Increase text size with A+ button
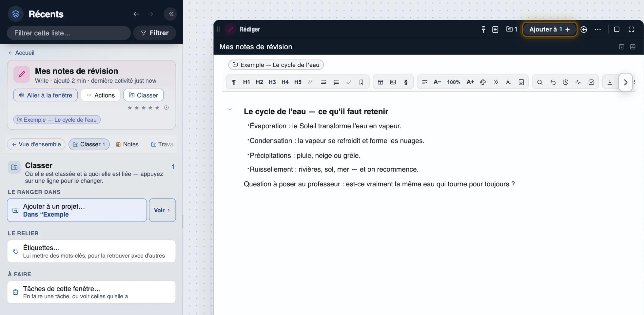Screen dimensions: 644x315 (470, 82)
